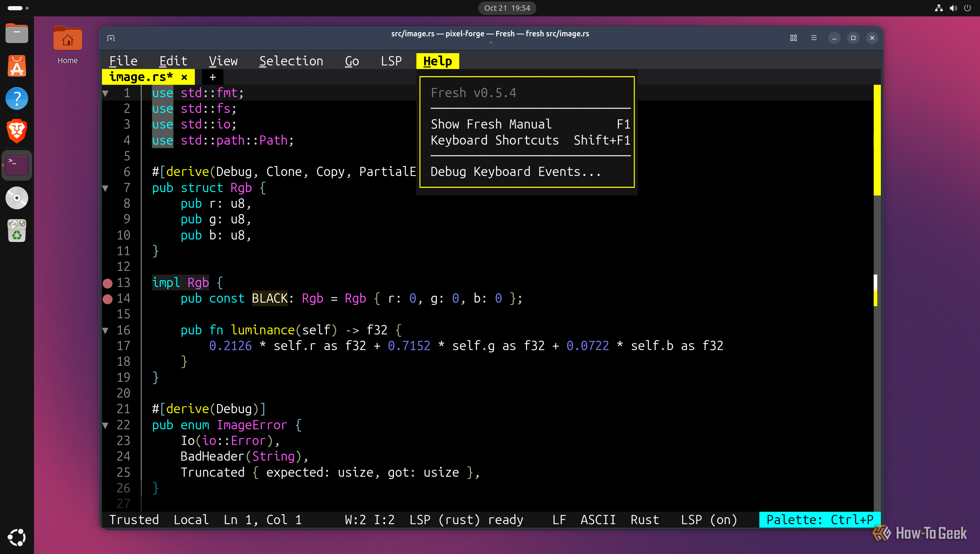Choose Debug Keyboard Events entry
Screen dimensions: 980x554
click(530, 172)
